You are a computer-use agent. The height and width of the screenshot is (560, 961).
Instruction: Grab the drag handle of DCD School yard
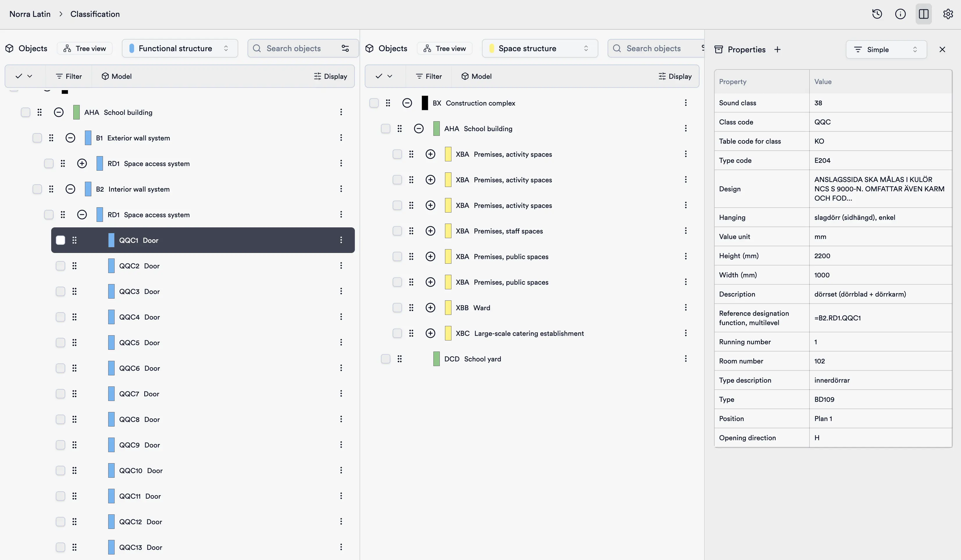[399, 359]
